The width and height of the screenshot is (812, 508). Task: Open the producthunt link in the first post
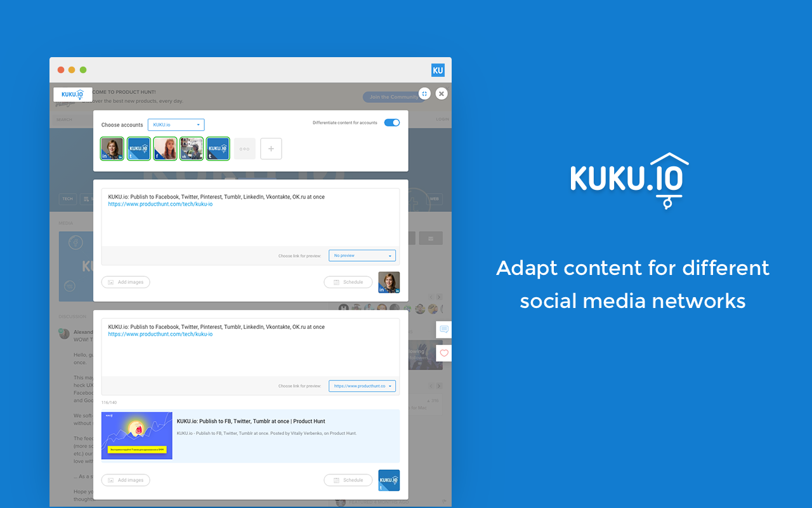click(x=160, y=204)
